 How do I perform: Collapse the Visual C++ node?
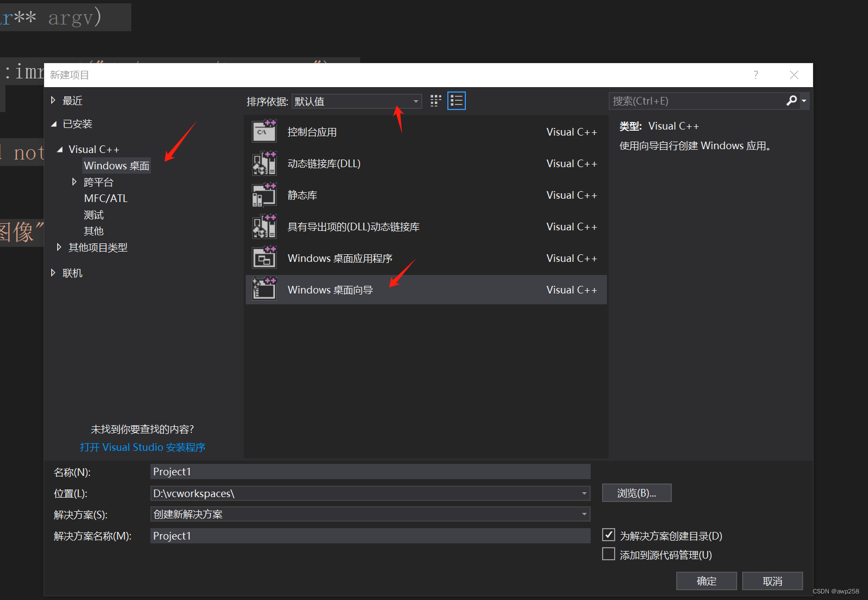point(59,149)
